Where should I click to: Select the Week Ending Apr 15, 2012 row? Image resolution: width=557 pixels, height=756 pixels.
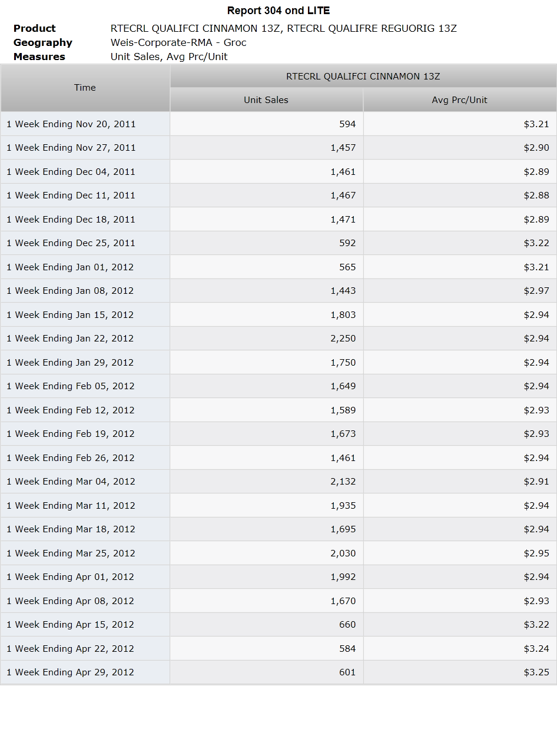click(278, 625)
